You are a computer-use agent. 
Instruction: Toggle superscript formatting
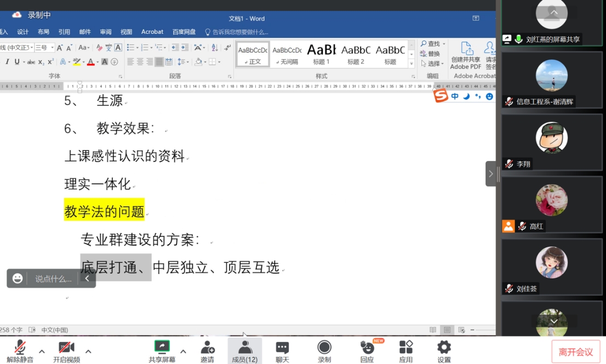[50, 62]
